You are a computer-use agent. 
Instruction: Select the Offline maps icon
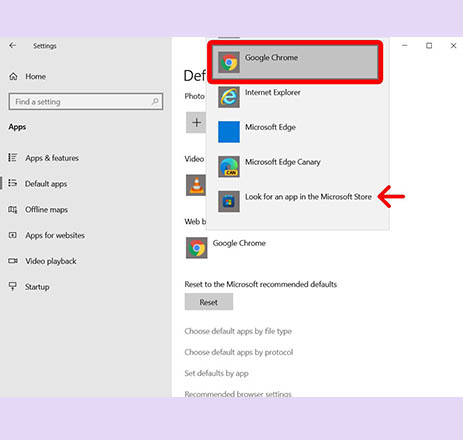pos(13,209)
